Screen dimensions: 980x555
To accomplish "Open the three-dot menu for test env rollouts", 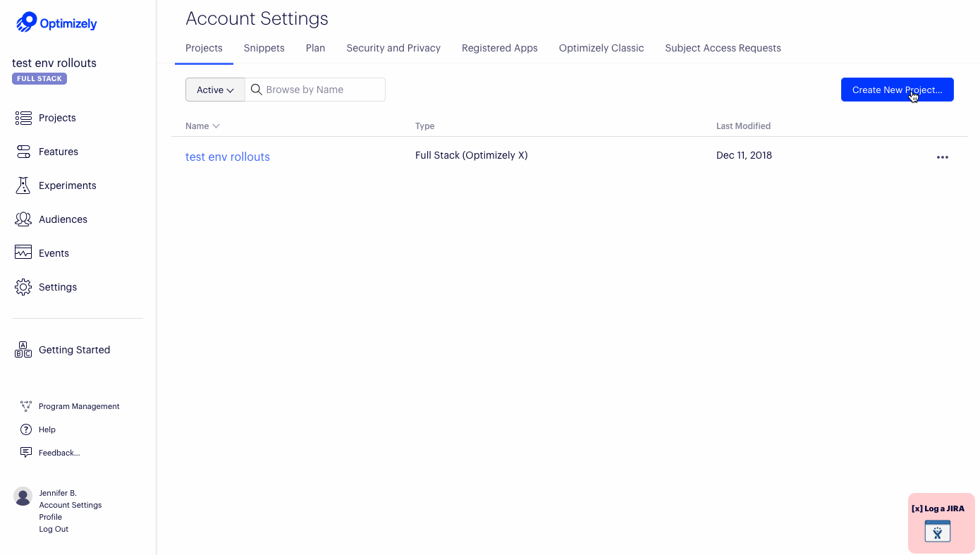I will point(943,157).
